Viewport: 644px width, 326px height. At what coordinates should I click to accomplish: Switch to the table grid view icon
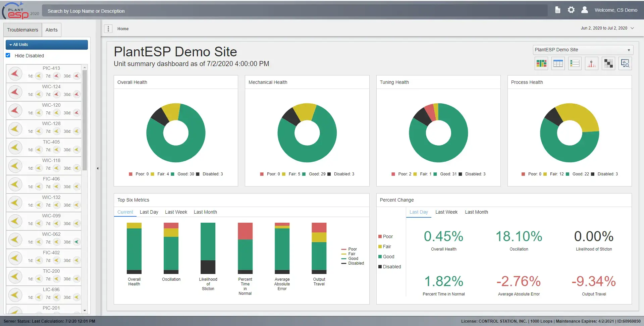pos(558,63)
